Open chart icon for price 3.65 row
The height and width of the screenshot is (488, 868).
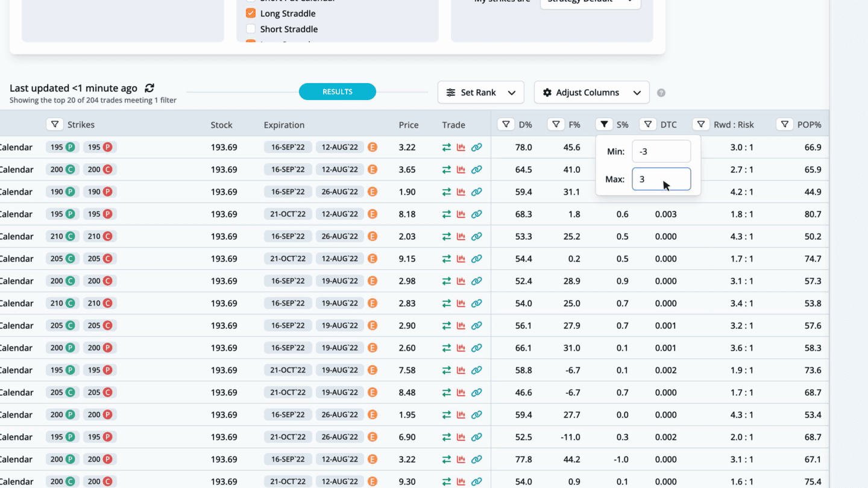(461, 170)
